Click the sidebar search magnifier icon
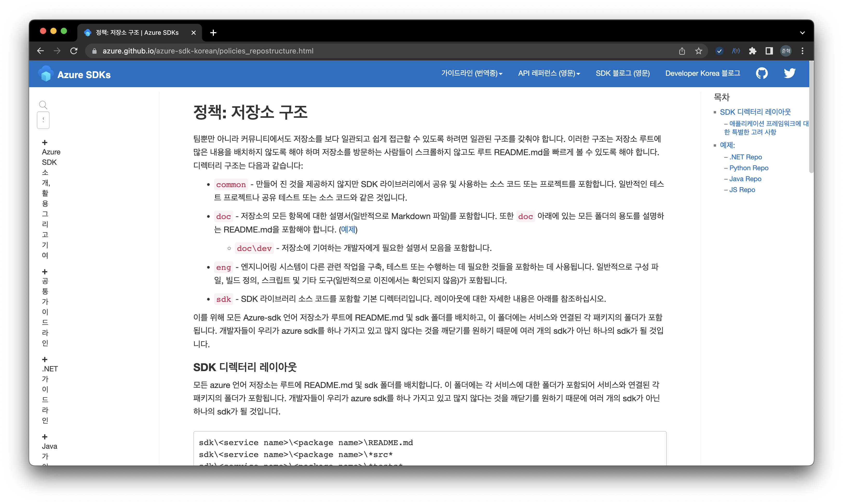The image size is (843, 504). click(x=43, y=105)
